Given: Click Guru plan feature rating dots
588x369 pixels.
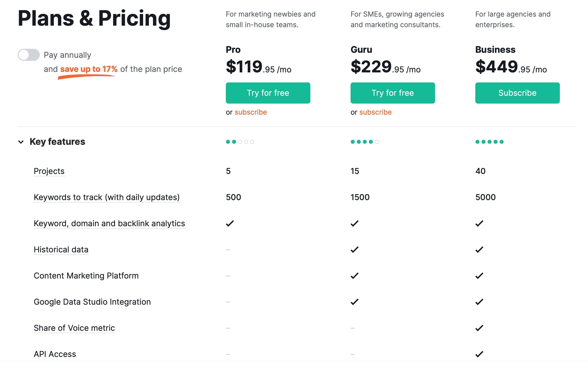Looking at the screenshot, I should pyautogui.click(x=365, y=142).
